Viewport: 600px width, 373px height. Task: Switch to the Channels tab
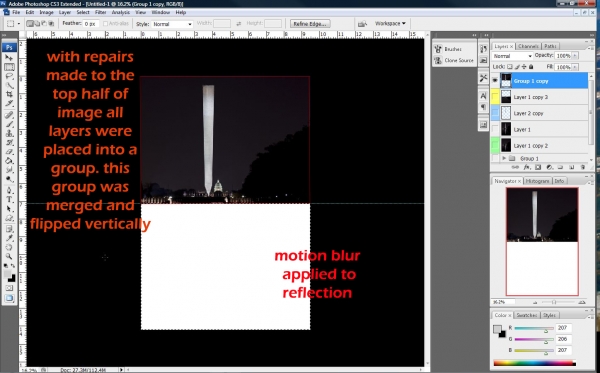point(528,46)
